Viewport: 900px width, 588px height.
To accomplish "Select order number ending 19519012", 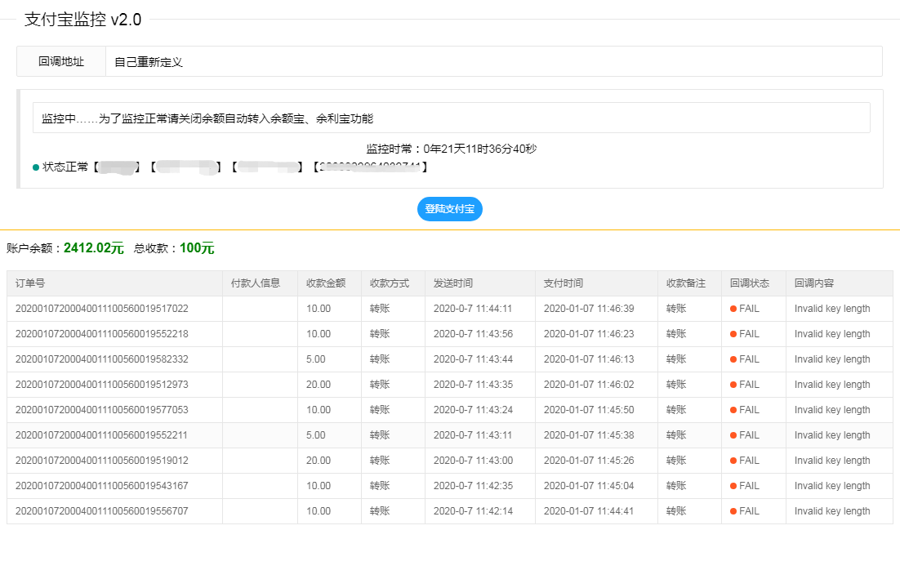I will [101, 460].
